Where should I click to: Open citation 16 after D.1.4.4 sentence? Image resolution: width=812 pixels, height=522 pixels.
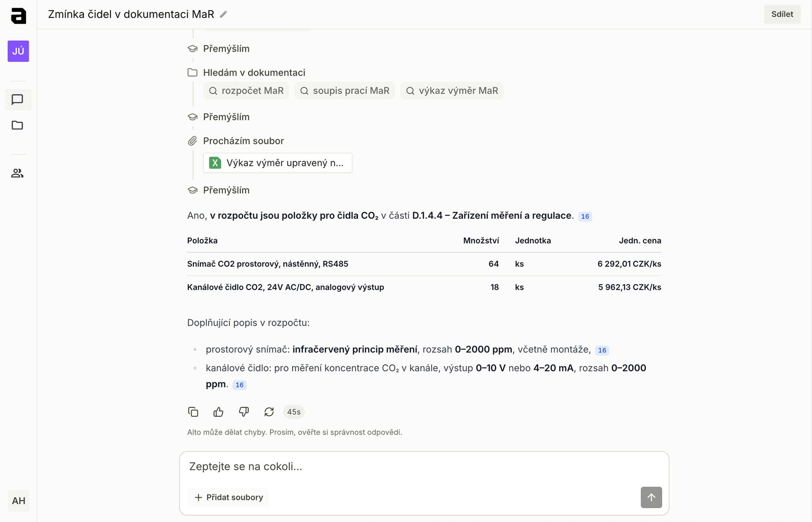tap(585, 216)
